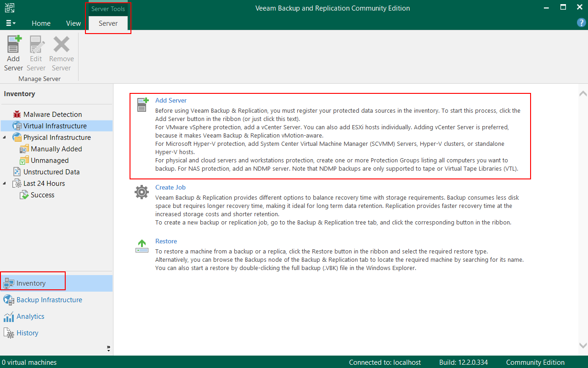Click the 'Server Tools' contextual label
The width and height of the screenshot is (588, 368).
click(x=108, y=9)
